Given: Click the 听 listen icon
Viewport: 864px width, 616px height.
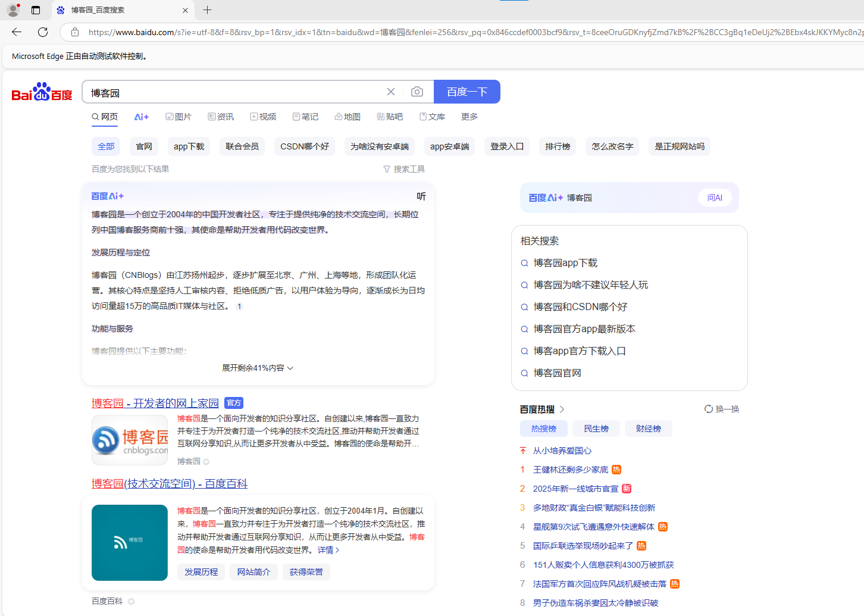Looking at the screenshot, I should 421,196.
